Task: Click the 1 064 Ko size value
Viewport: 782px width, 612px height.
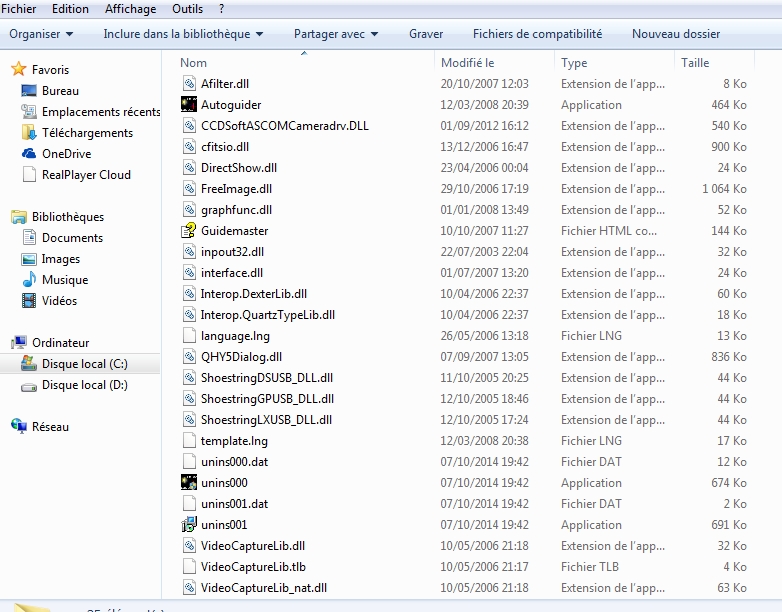Action: [x=724, y=189]
